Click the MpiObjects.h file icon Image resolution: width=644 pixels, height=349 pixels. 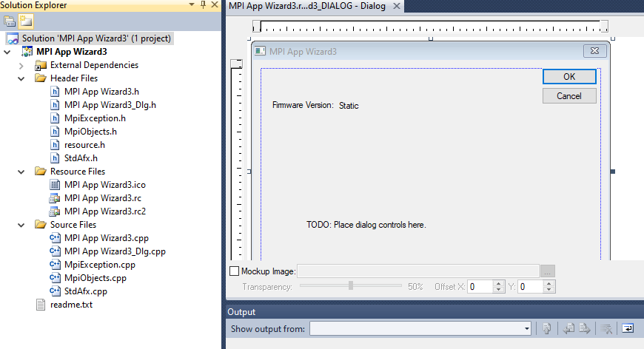(55, 132)
